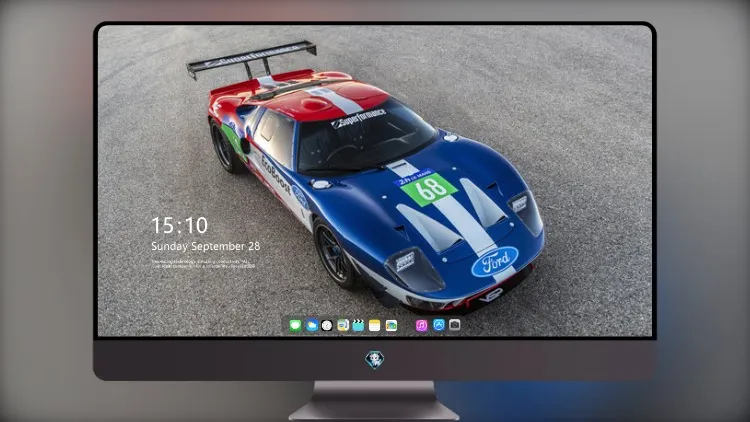
Task: Open the blue App Store icon
Action: [439, 325]
